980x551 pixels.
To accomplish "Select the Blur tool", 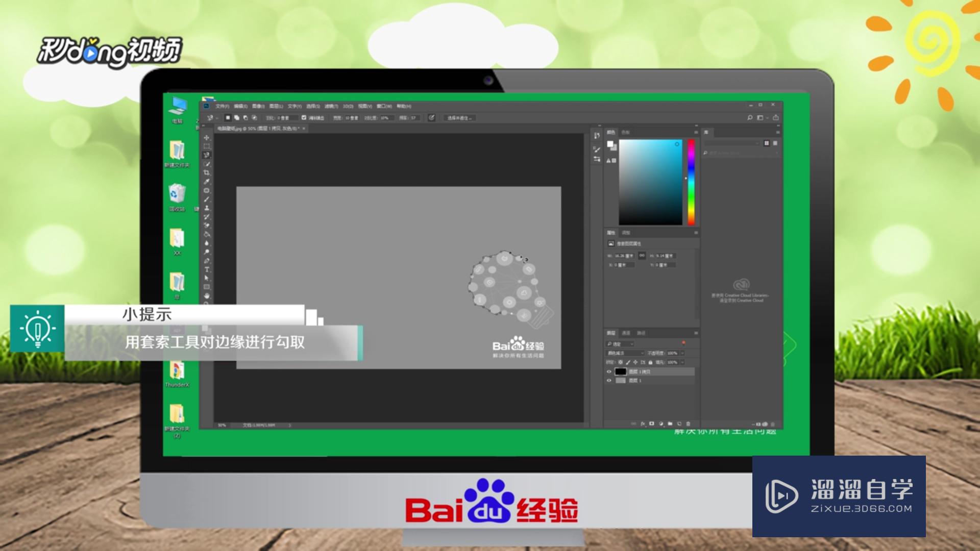I will click(207, 243).
